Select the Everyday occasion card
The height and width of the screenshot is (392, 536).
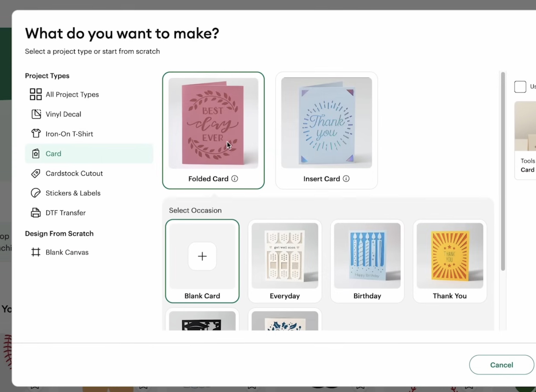(285, 261)
